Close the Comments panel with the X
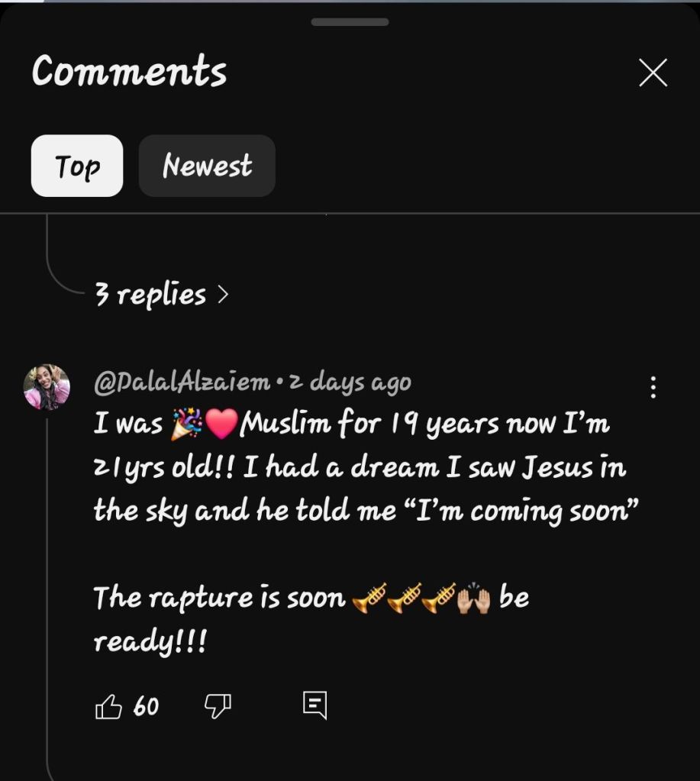The image size is (700, 781). (x=653, y=73)
